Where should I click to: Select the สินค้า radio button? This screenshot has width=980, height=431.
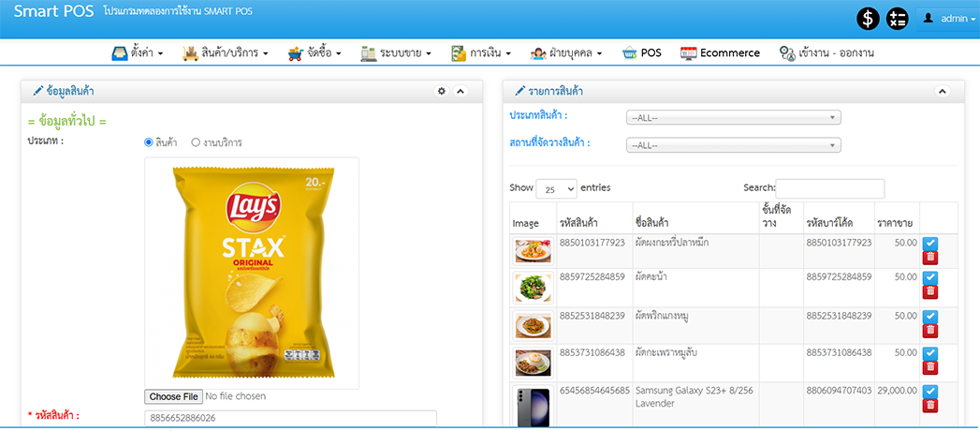149,142
